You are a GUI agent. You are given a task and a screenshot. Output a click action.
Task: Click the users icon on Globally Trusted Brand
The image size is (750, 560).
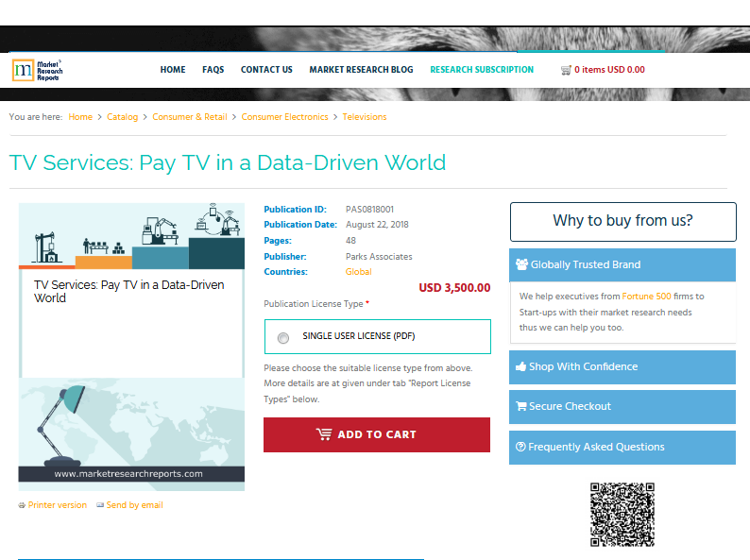[x=521, y=264]
